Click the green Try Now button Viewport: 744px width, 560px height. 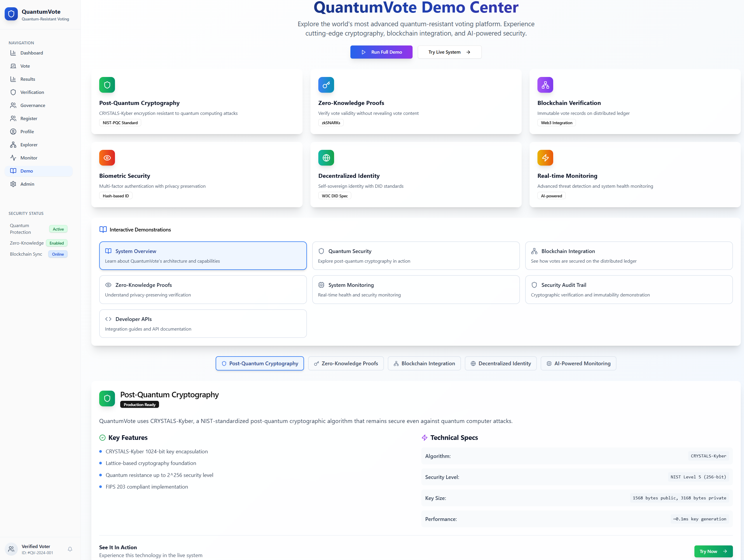[x=713, y=551]
